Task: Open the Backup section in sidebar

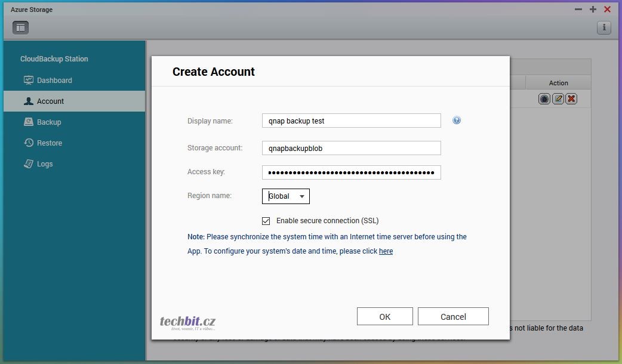Action: coord(49,122)
